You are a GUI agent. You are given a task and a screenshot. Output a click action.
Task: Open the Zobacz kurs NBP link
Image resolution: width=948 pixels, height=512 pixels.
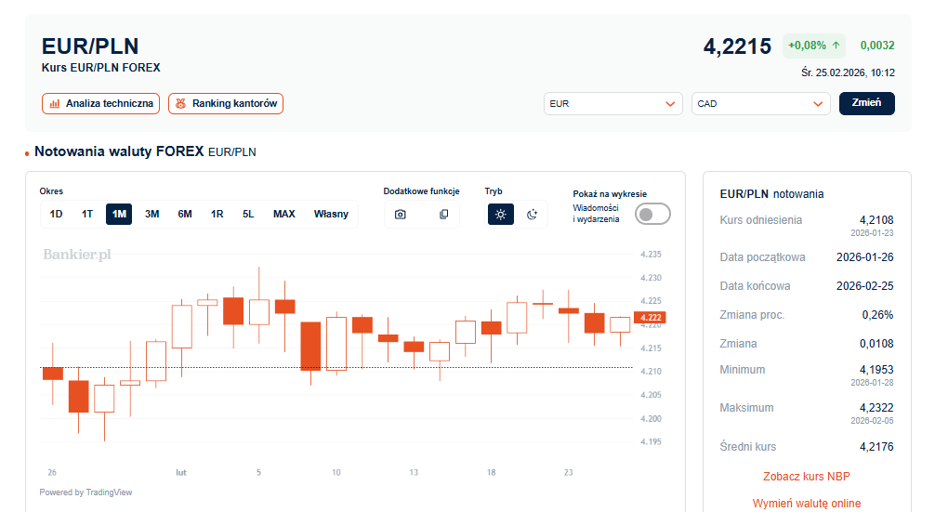807,476
